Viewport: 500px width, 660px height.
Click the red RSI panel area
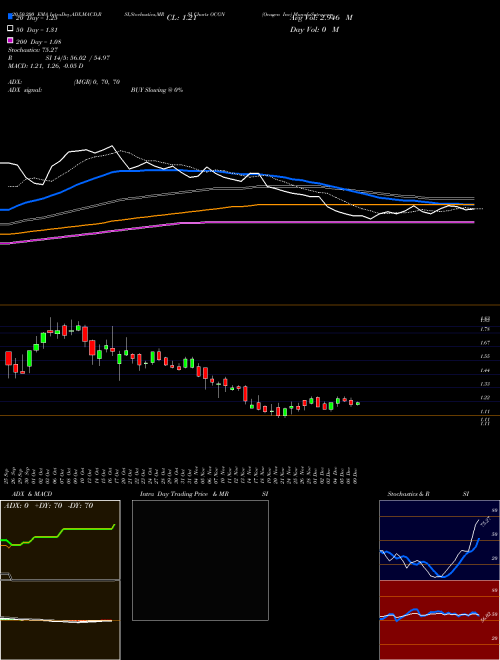(439, 620)
